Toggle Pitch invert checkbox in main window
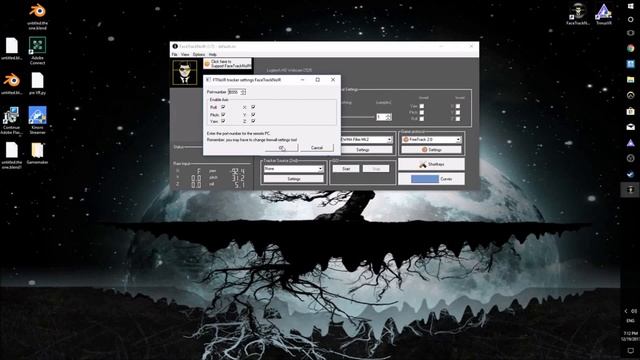Image resolution: width=640 pixels, height=360 pixels. (x=422, y=112)
